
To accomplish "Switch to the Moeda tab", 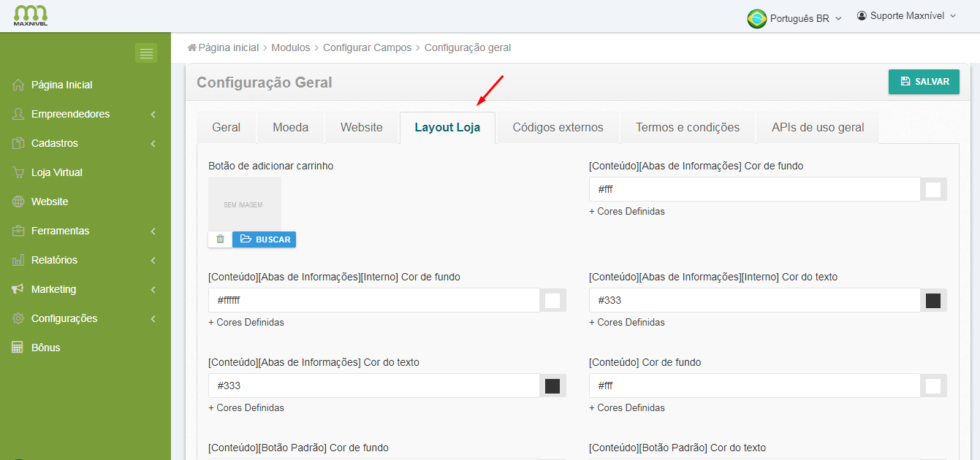I will pos(290,128).
